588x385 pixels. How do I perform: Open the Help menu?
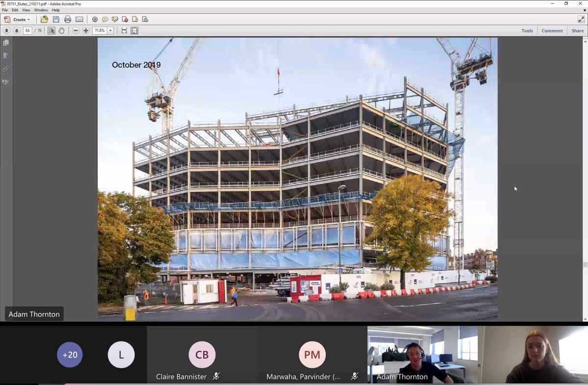coord(56,10)
